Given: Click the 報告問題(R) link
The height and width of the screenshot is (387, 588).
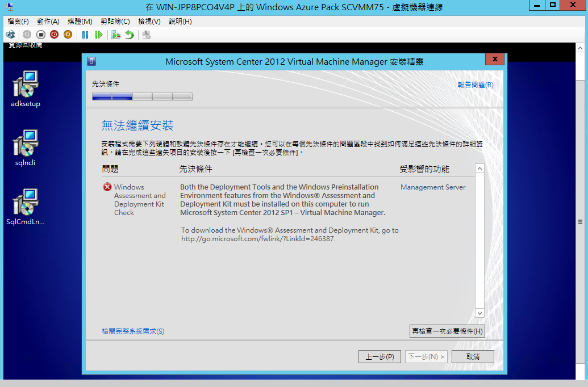Looking at the screenshot, I should (x=476, y=85).
